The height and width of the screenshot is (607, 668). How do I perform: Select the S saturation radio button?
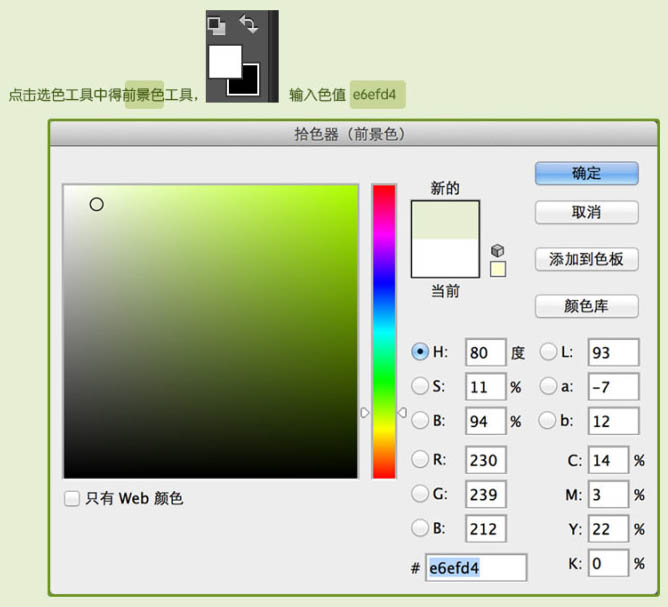(x=420, y=386)
